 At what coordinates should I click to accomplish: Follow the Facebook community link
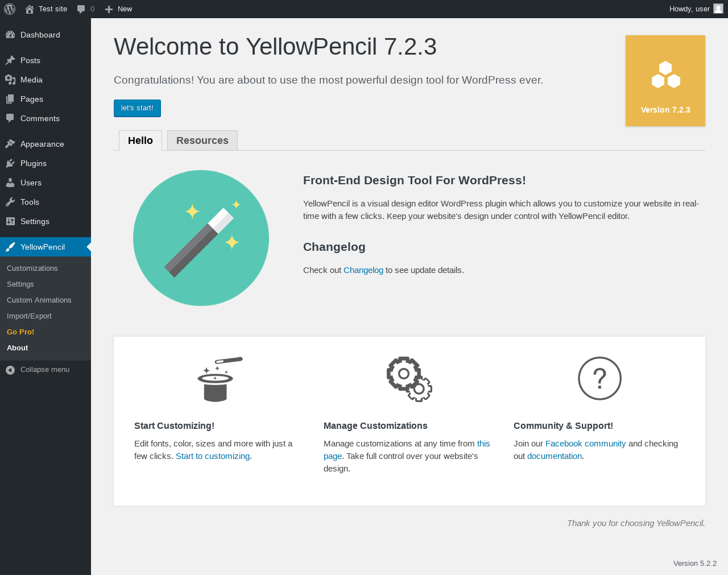point(585,444)
